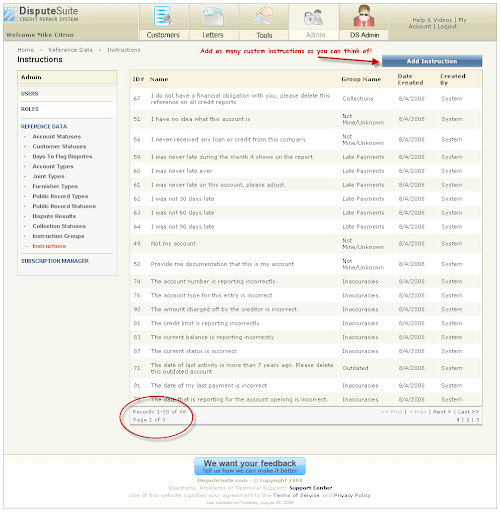
Task: Click 'The account number is reporting incorrectly' row
Action: [x=214, y=282]
